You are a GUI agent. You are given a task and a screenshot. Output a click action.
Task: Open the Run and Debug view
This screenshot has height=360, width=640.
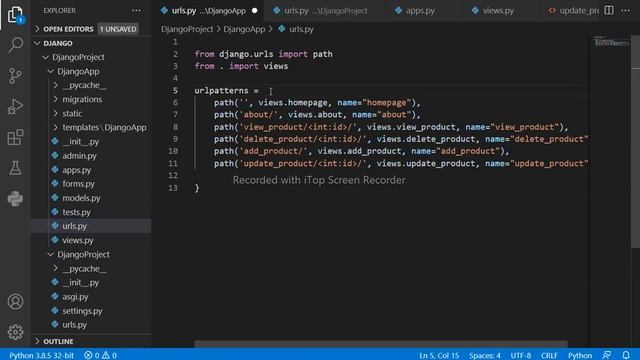[x=15, y=106]
